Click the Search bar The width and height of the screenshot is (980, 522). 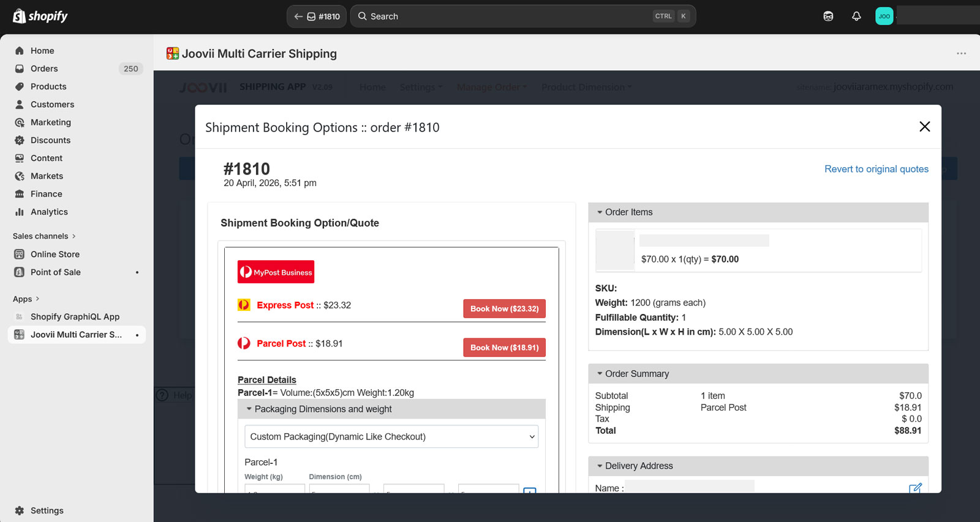[x=523, y=17]
